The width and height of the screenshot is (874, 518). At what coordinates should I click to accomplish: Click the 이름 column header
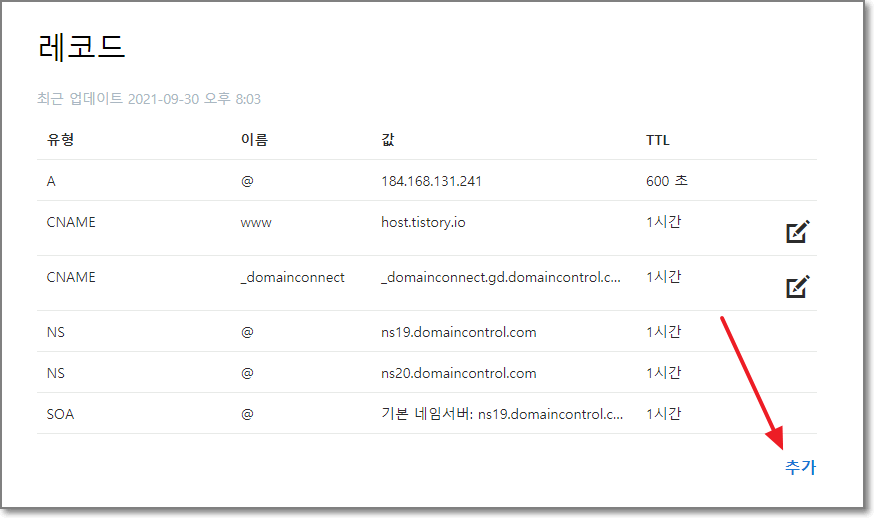click(x=254, y=139)
